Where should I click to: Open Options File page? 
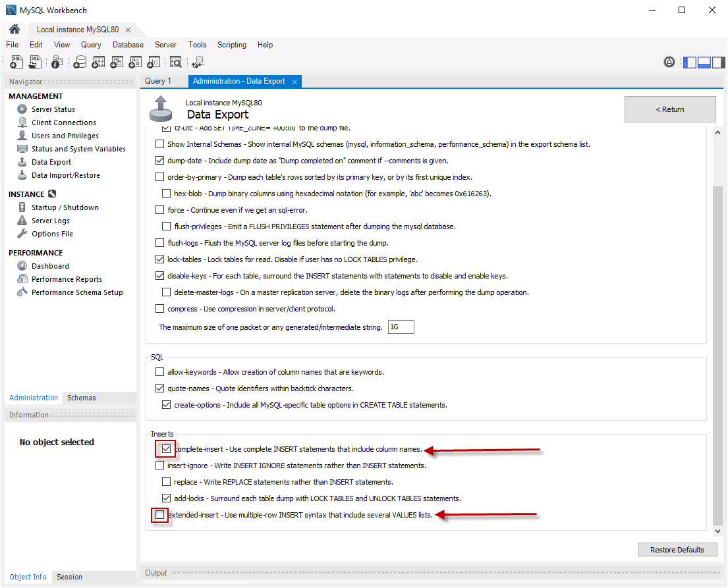52,234
